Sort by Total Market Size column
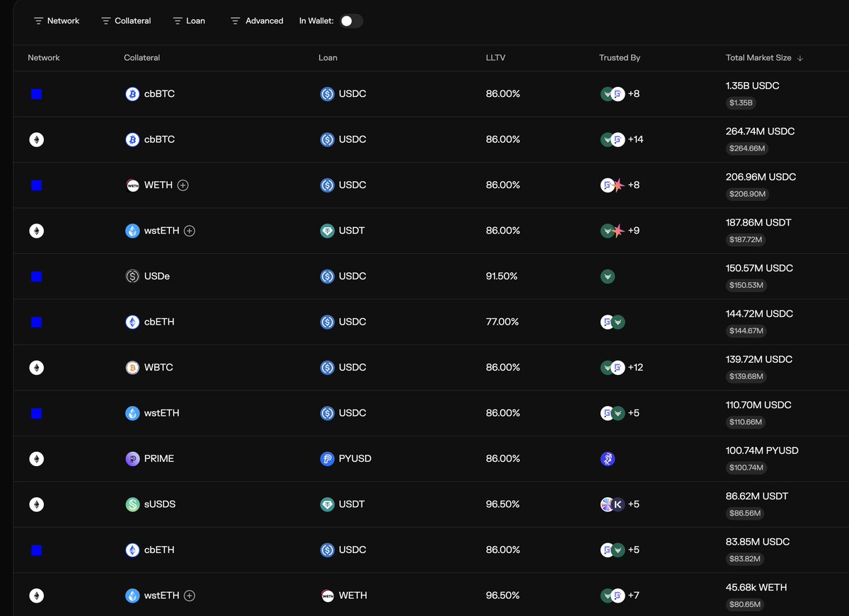The height and width of the screenshot is (616, 849). pyautogui.click(x=764, y=58)
